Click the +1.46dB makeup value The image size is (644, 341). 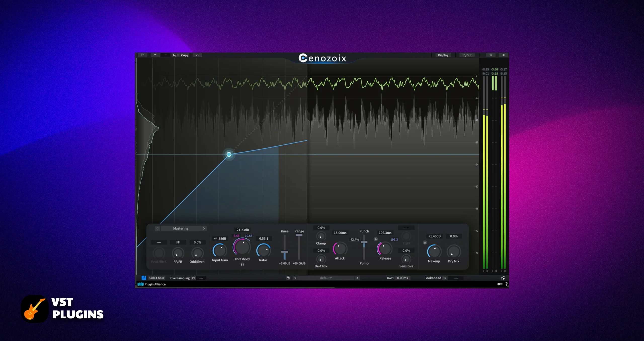point(434,236)
